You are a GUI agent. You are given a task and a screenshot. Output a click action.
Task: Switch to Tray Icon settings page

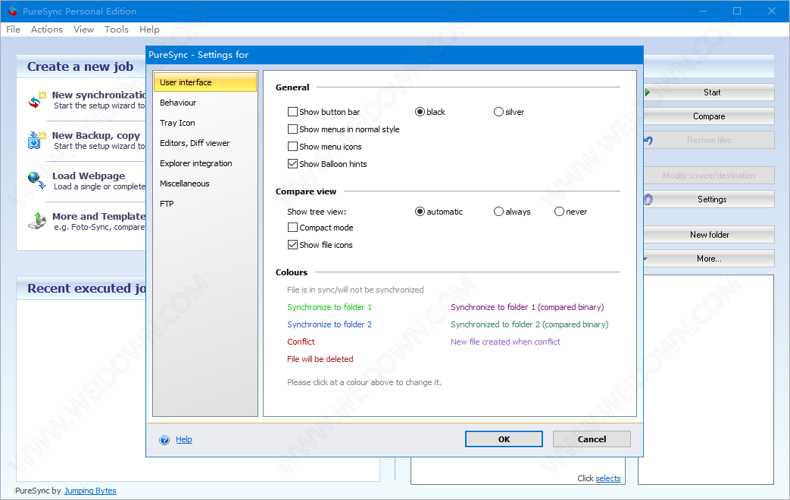coord(205,122)
